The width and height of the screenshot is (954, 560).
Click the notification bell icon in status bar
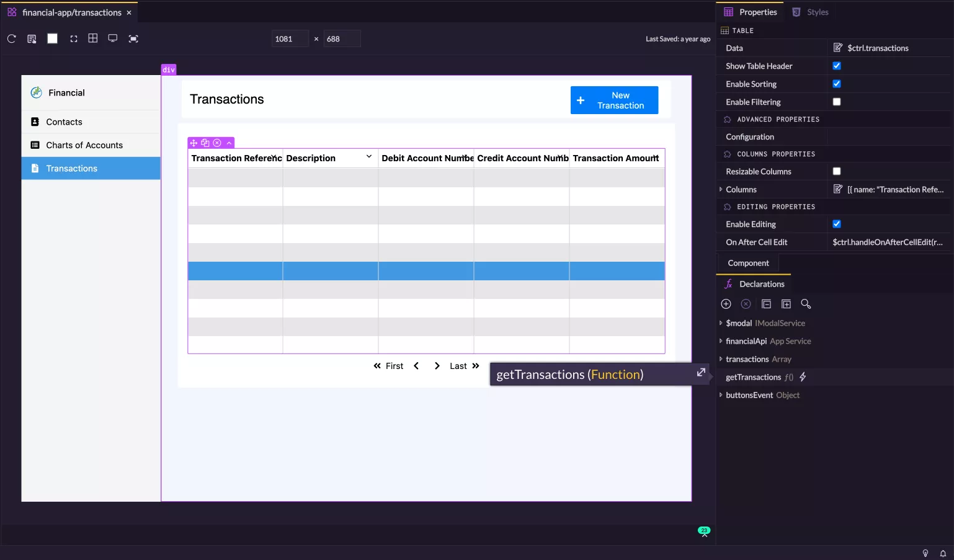[x=943, y=553]
